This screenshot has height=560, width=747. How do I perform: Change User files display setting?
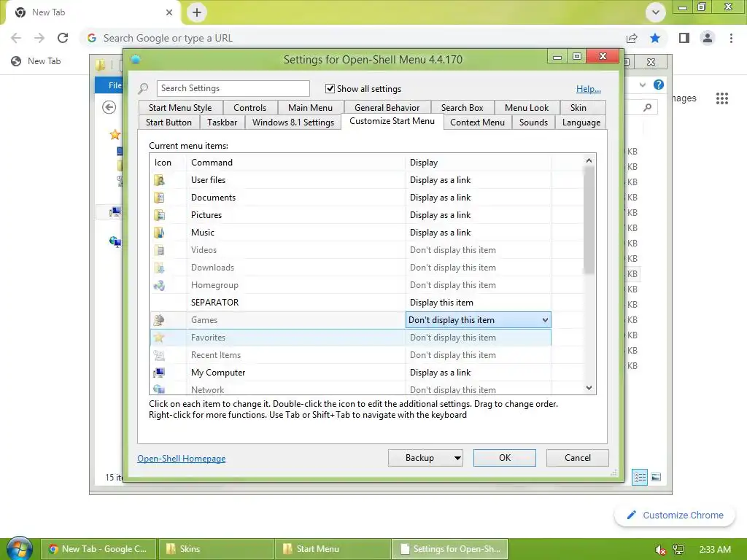click(x=478, y=180)
